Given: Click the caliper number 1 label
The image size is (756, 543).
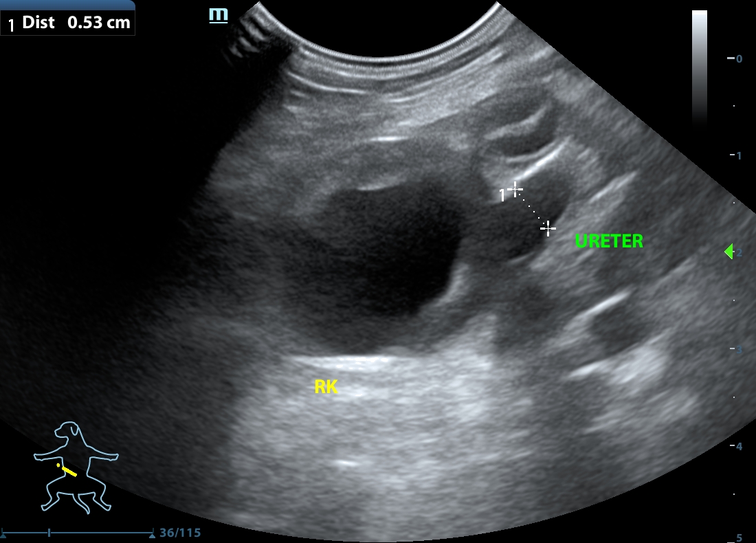Looking at the screenshot, I should point(502,196).
